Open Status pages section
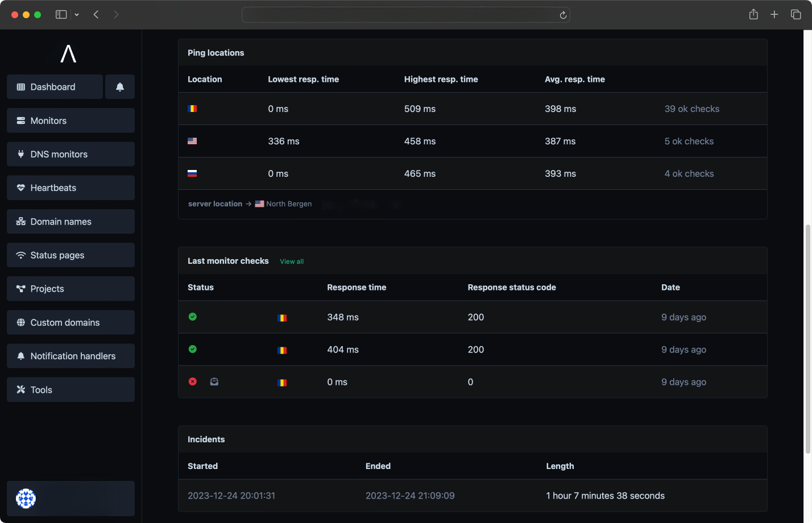The image size is (812, 523). pyautogui.click(x=71, y=255)
